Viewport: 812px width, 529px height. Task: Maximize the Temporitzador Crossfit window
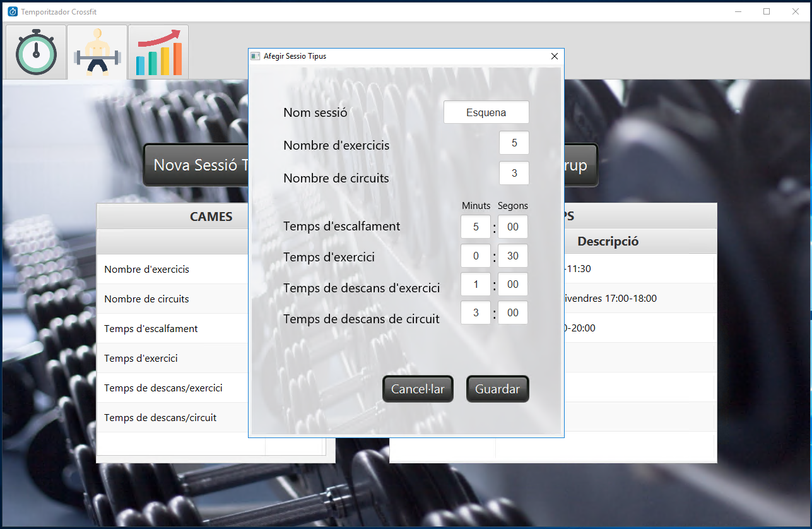coord(767,11)
